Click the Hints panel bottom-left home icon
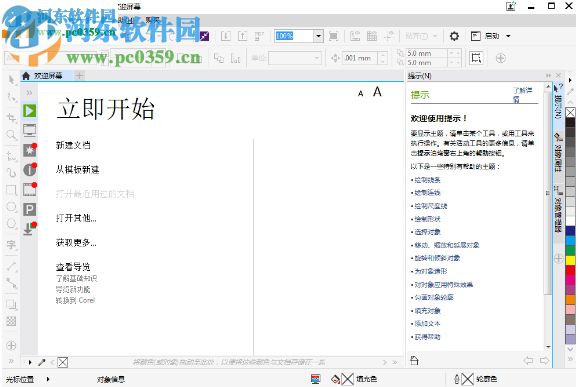 [414, 360]
